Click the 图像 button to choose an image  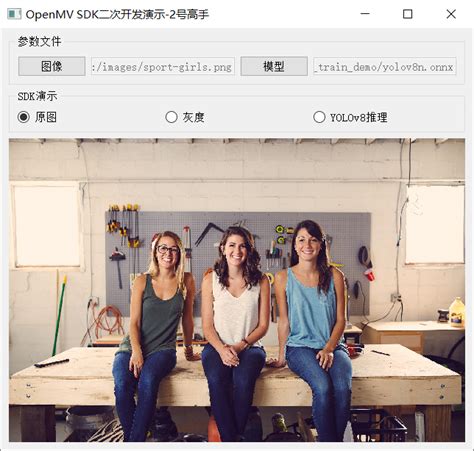(x=52, y=66)
